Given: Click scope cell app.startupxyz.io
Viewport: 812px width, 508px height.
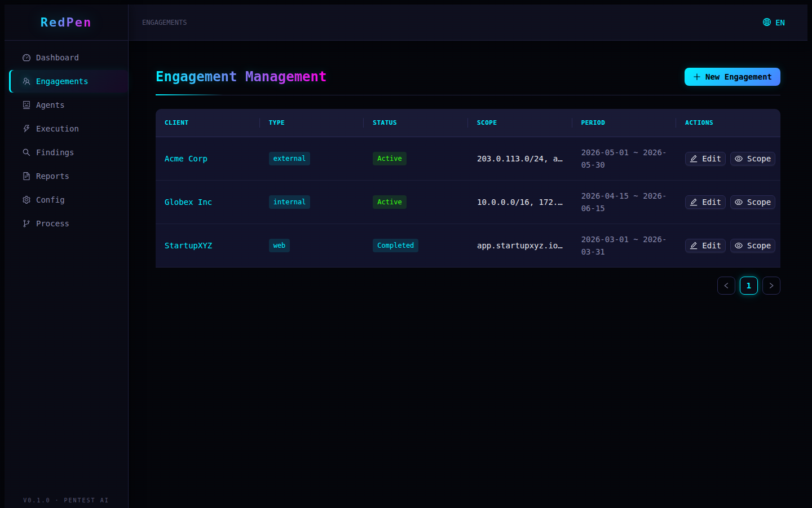Looking at the screenshot, I should tap(520, 246).
